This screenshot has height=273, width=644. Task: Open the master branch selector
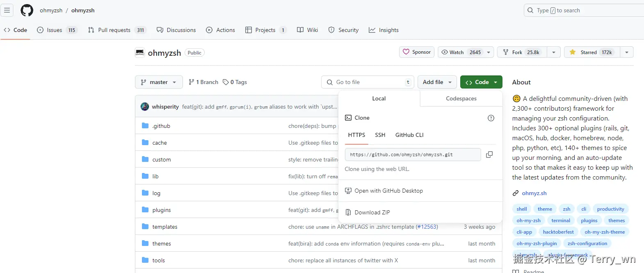pyautogui.click(x=158, y=82)
